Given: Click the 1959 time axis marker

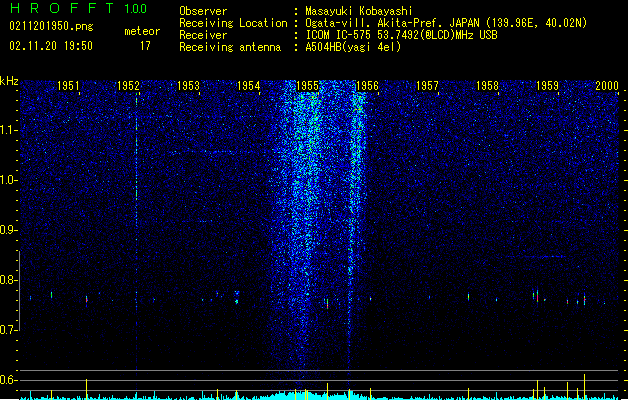Looking at the screenshot, I should pos(547,86).
